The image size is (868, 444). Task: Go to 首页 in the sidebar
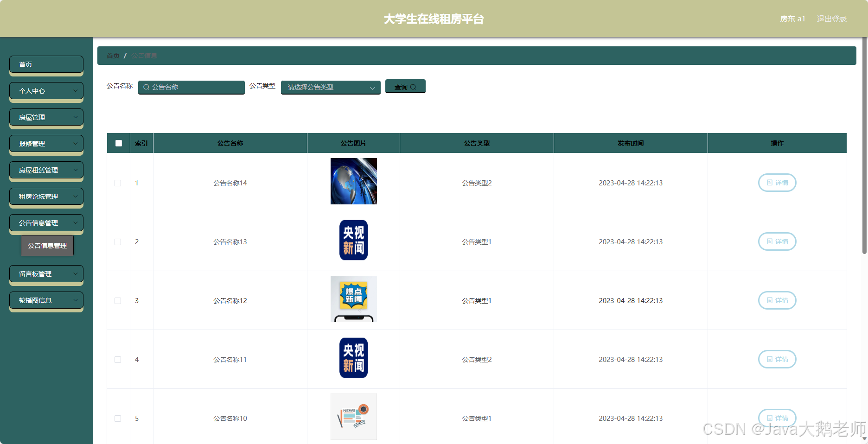coord(46,64)
